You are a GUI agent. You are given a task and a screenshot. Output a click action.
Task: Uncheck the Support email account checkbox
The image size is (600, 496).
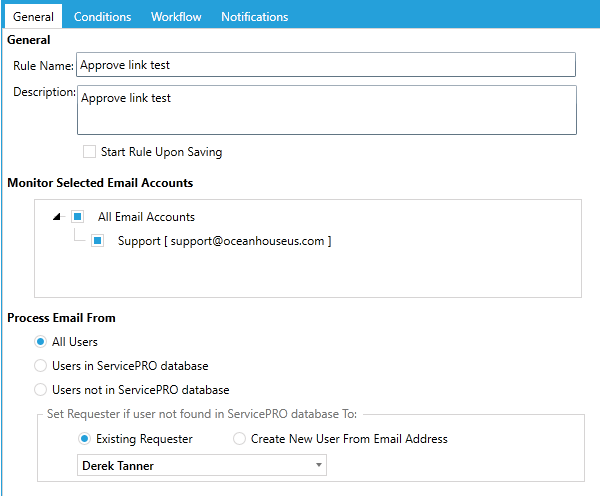click(98, 241)
